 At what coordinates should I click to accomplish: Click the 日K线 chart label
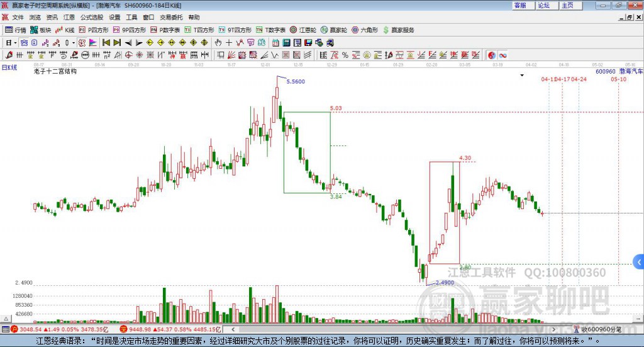coord(9,67)
